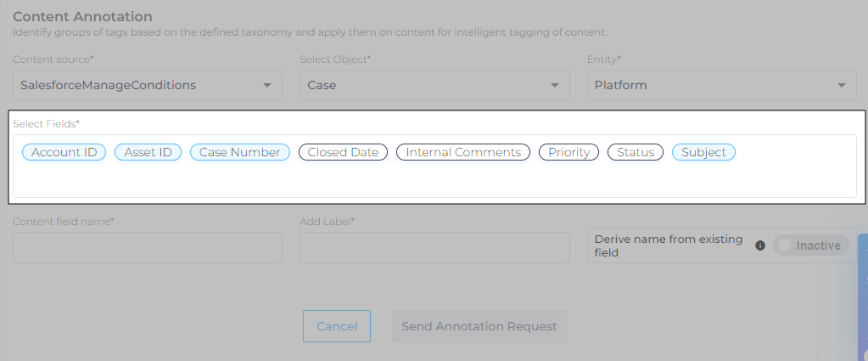The image size is (868, 361).
Task: Select the Closed Date field chip
Action: [x=343, y=152]
